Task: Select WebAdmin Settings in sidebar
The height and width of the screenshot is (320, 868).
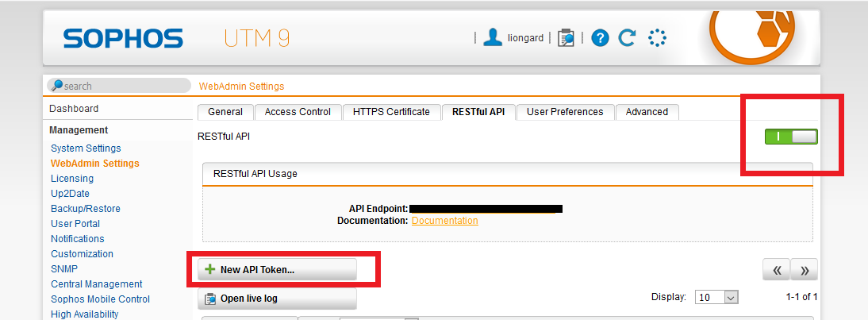Action: [x=95, y=164]
